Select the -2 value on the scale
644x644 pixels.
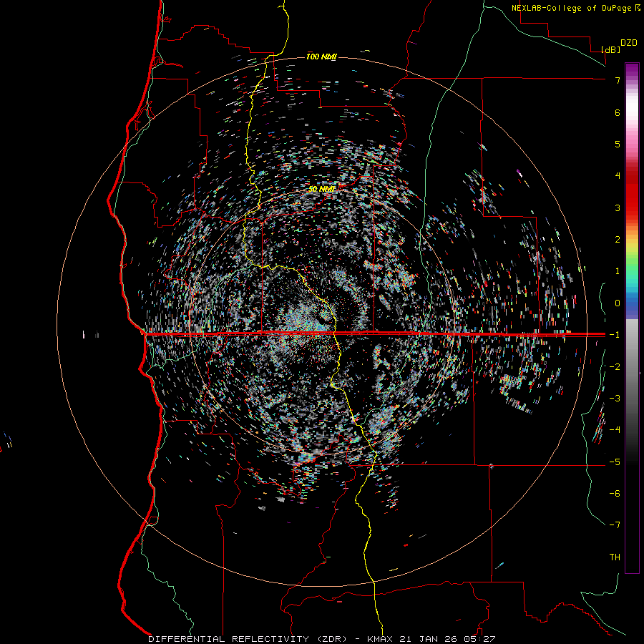[615, 367]
